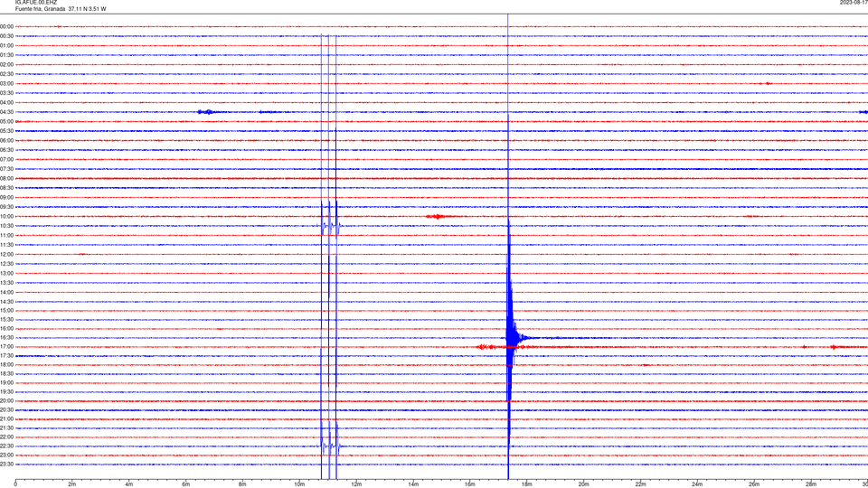868x488 pixels.
Task: Click the 2m tick label on minute axis
Action: 72,484
